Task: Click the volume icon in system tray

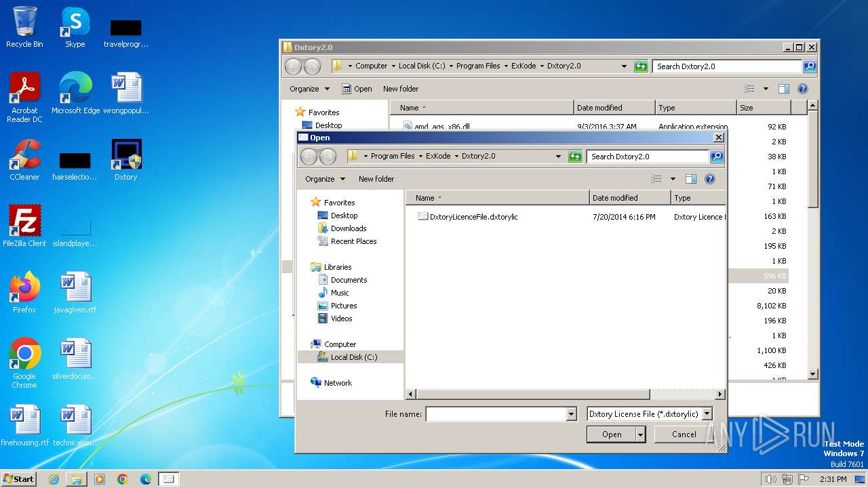Action: pos(771,479)
